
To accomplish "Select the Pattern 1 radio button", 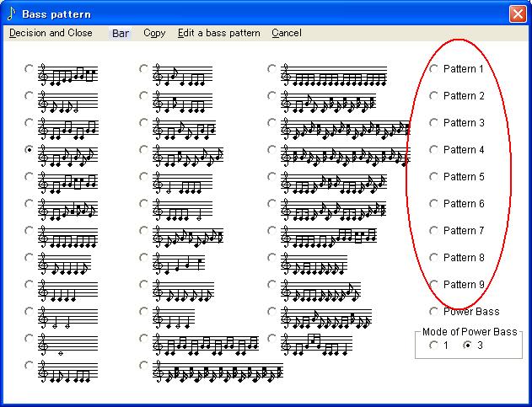I will click(434, 69).
